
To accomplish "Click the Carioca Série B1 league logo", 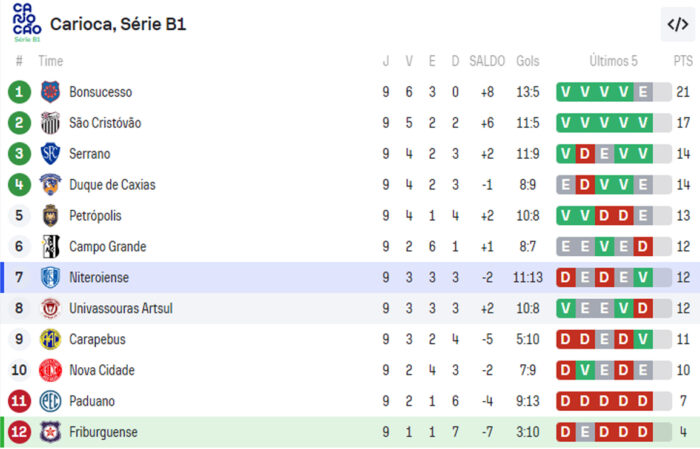I will (x=27, y=23).
